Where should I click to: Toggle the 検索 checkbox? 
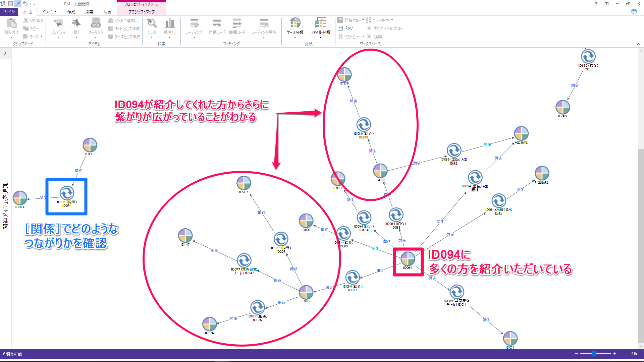point(369,37)
